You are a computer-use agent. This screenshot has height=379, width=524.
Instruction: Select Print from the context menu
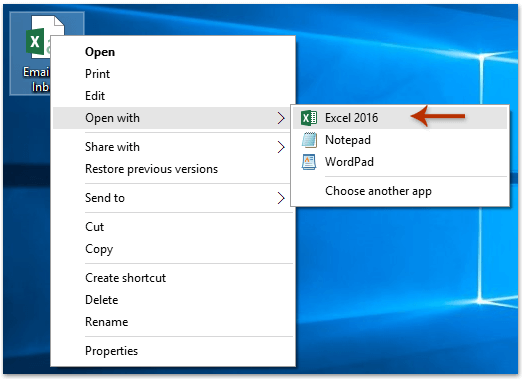click(173, 74)
